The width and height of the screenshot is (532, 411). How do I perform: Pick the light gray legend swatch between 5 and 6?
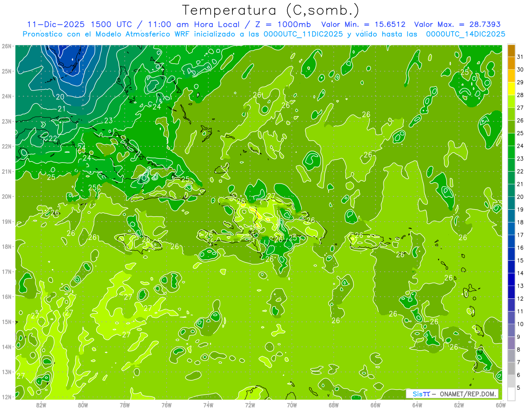point(511,381)
